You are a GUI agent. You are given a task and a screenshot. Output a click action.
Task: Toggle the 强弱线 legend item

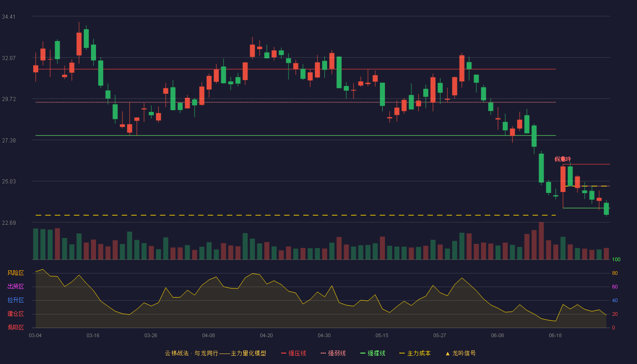tap(333, 353)
